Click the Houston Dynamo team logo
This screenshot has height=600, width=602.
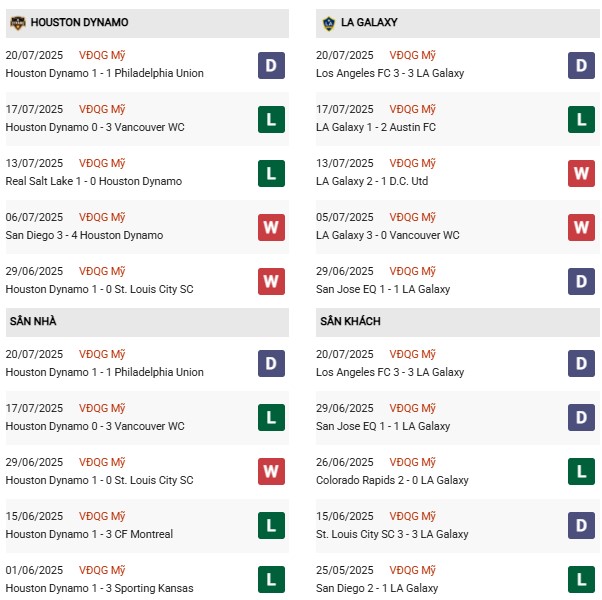pos(17,23)
